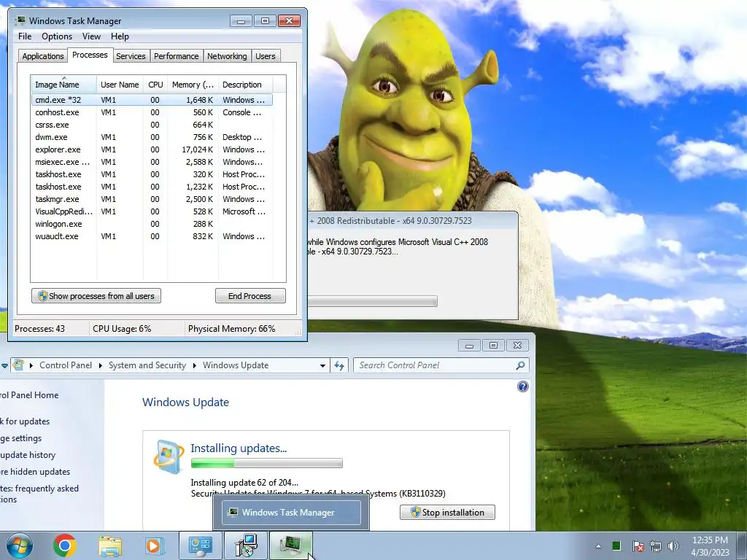Sort processes by CPU column
This screenshot has width=747, height=560.
155,85
